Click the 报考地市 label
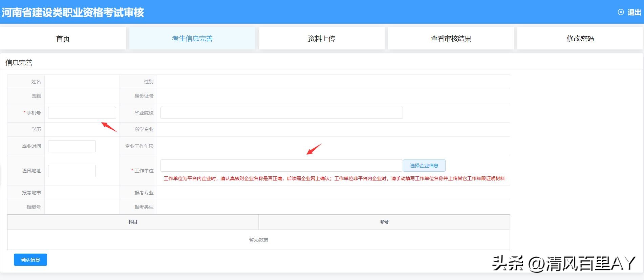This screenshot has height=280, width=644. [31, 193]
